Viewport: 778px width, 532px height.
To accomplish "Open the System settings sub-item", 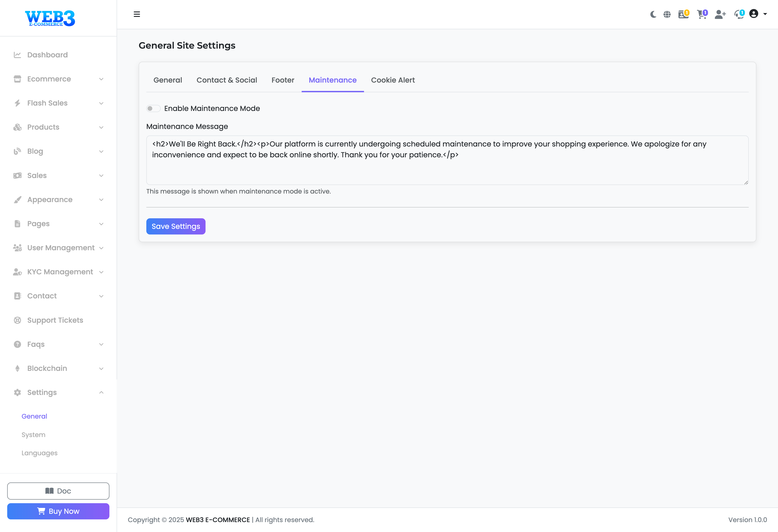I will (34, 435).
